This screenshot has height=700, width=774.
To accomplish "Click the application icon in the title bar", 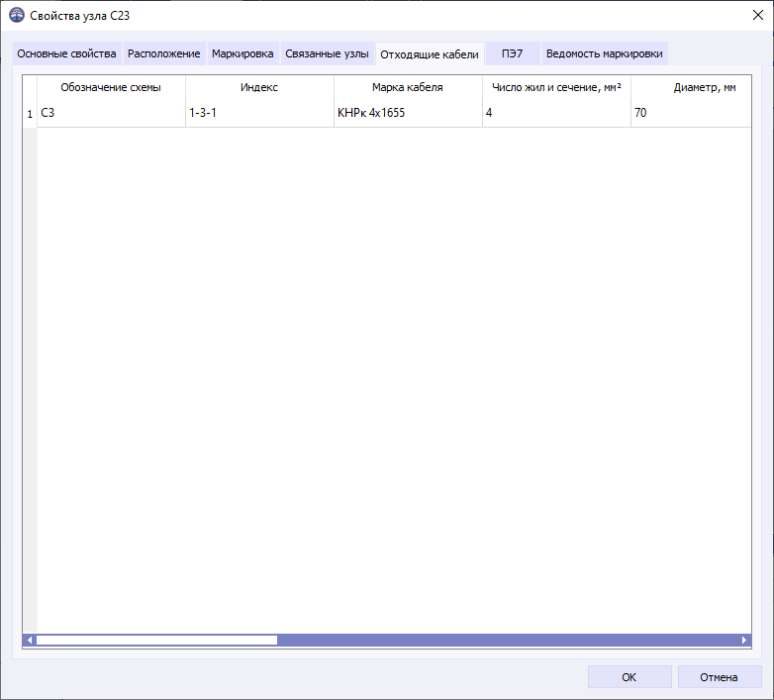I will [17, 15].
